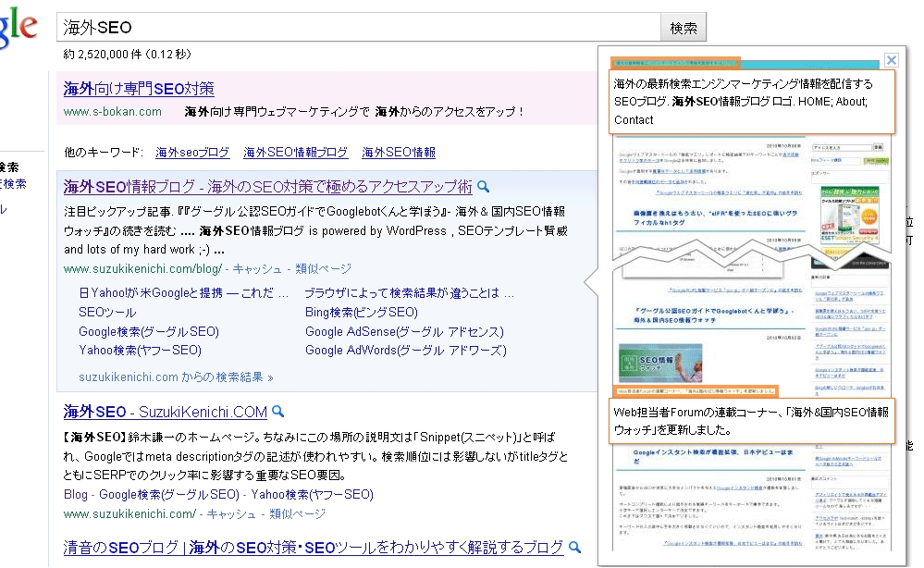Close the instant preview popup
The width and height of the screenshot is (924, 568).
[891, 59]
